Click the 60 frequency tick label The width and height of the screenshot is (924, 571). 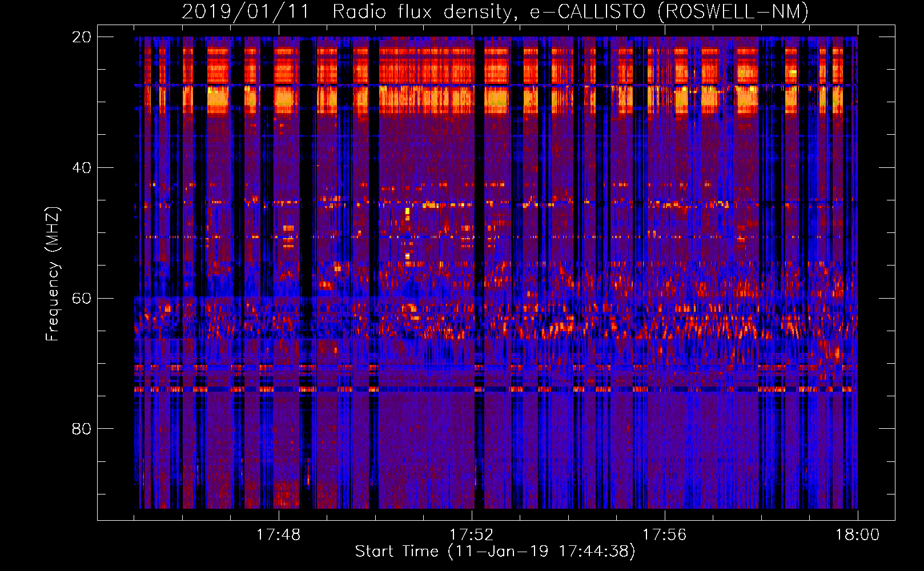click(81, 299)
